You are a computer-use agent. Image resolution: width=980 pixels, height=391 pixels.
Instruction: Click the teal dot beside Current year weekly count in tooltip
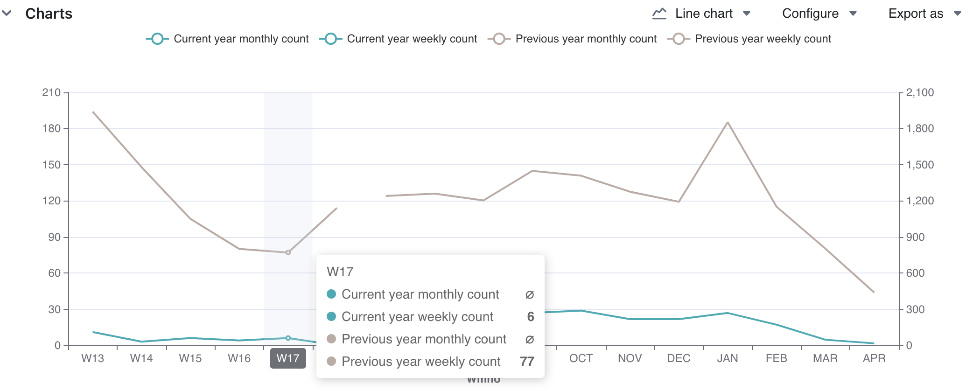click(x=331, y=317)
